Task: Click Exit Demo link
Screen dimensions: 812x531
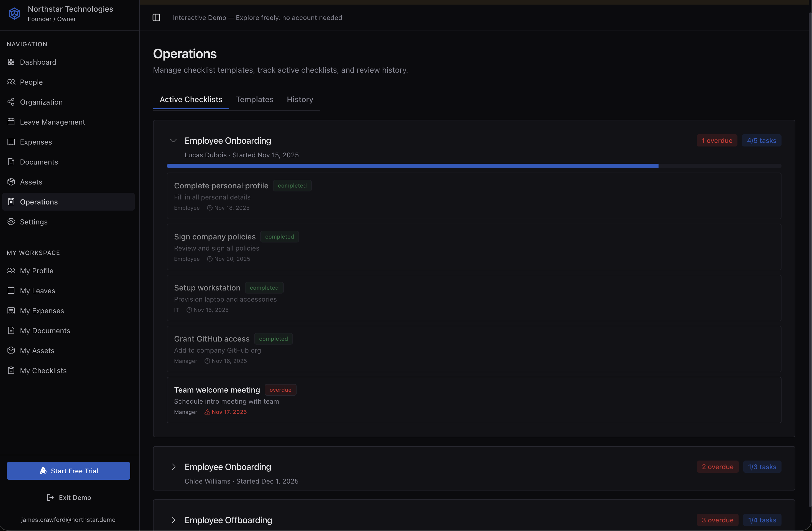Action: click(68, 497)
